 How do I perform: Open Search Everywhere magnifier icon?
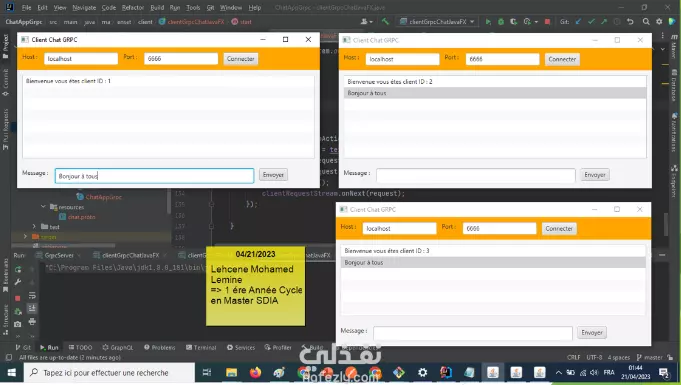coord(646,22)
